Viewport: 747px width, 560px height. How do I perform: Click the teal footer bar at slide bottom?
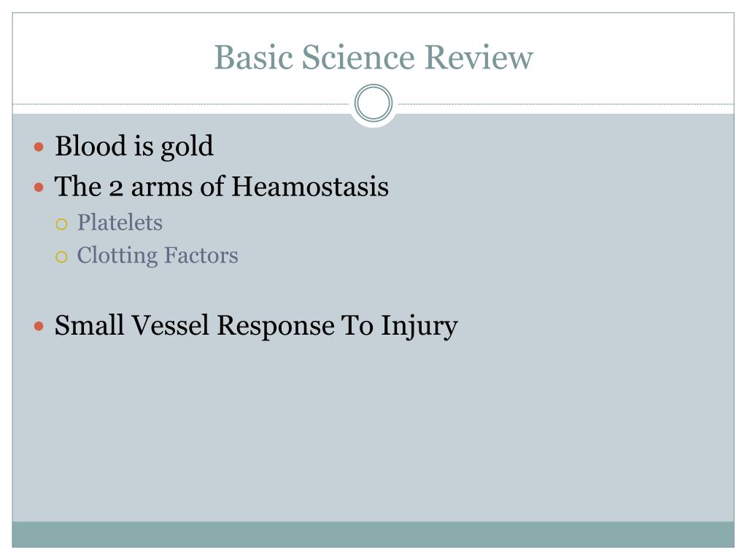[373, 534]
